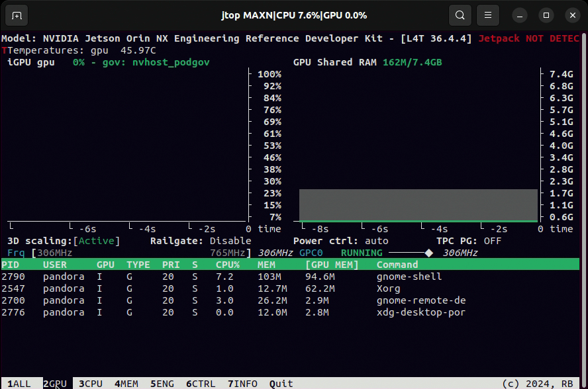Click the search magnifier icon in the title bar
588x389 pixels.
point(460,15)
